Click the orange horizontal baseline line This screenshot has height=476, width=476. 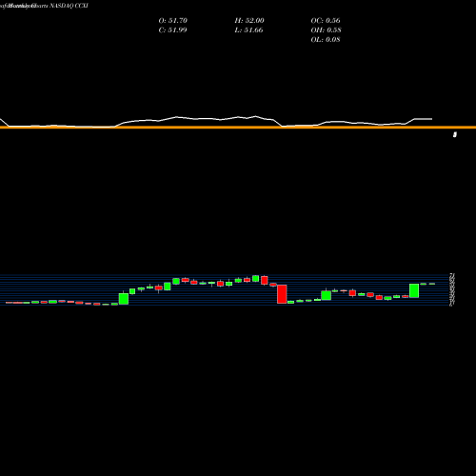point(238,128)
